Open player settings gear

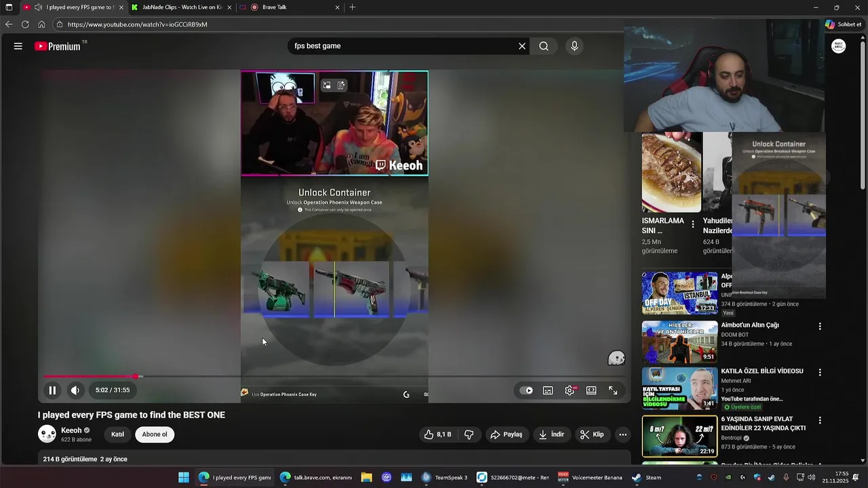tap(570, 390)
